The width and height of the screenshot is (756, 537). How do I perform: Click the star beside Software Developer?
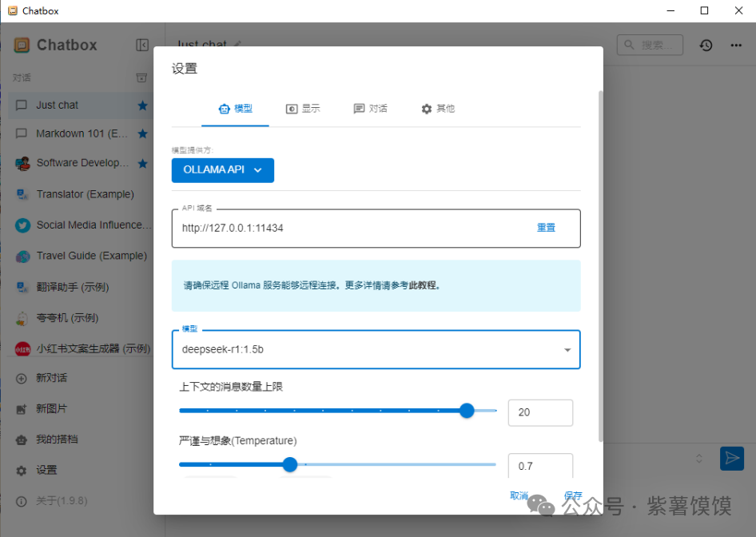pyautogui.click(x=142, y=163)
